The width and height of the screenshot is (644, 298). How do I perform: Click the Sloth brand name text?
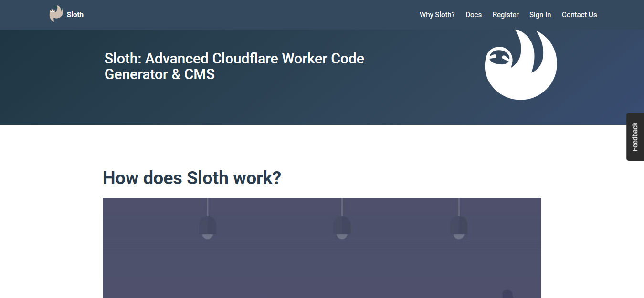(75, 15)
